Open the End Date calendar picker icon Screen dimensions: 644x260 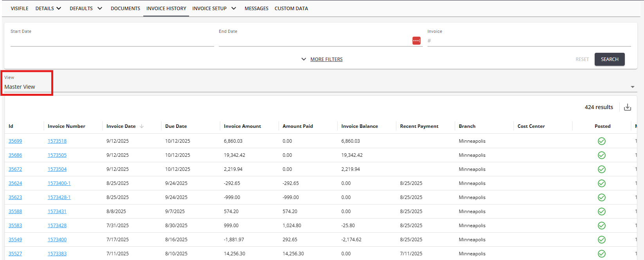coord(417,41)
